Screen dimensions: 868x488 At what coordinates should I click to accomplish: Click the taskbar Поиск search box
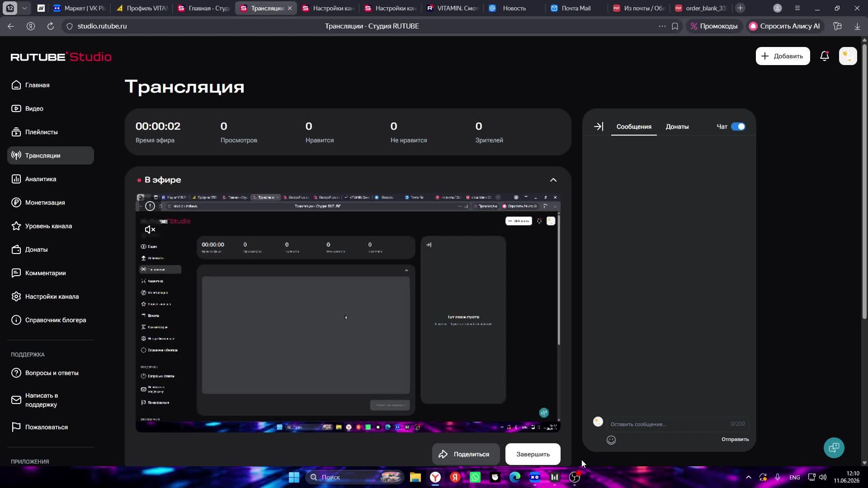tap(354, 477)
